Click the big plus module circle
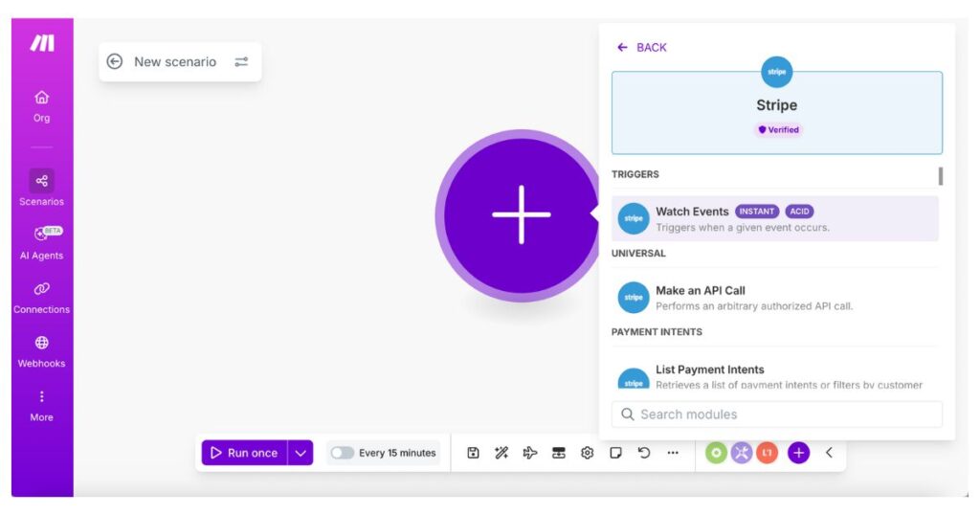 point(521,214)
